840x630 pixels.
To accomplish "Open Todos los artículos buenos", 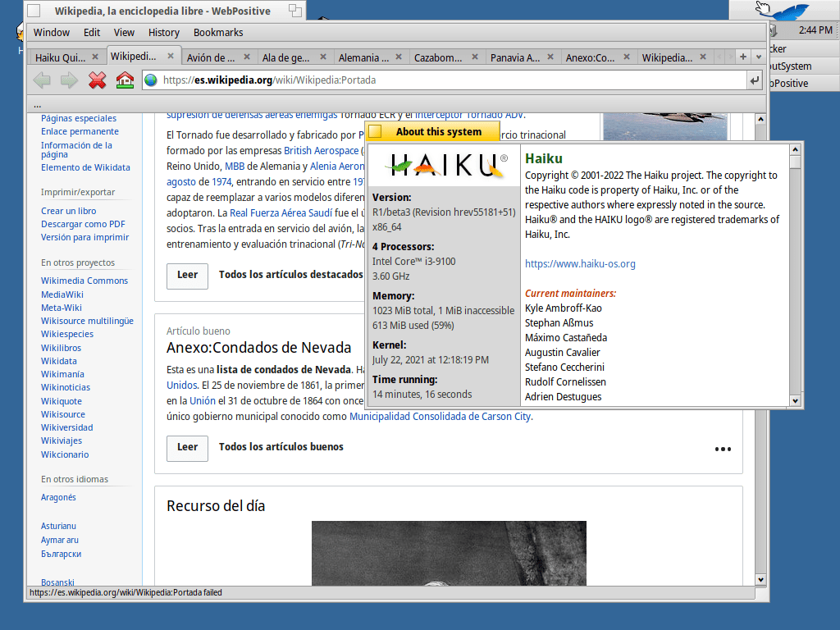I will (x=281, y=447).
